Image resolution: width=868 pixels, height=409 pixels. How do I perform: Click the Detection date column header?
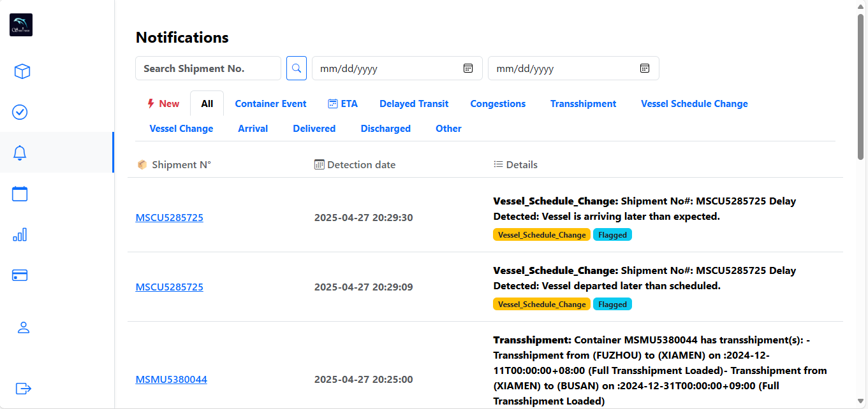pyautogui.click(x=355, y=164)
